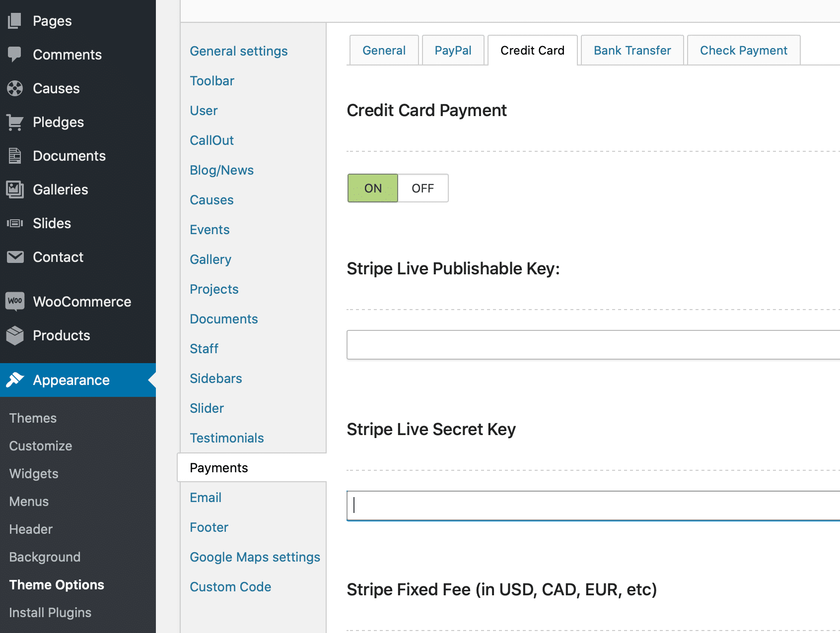Open the Custom Code section
The width and height of the screenshot is (840, 633).
pos(230,587)
